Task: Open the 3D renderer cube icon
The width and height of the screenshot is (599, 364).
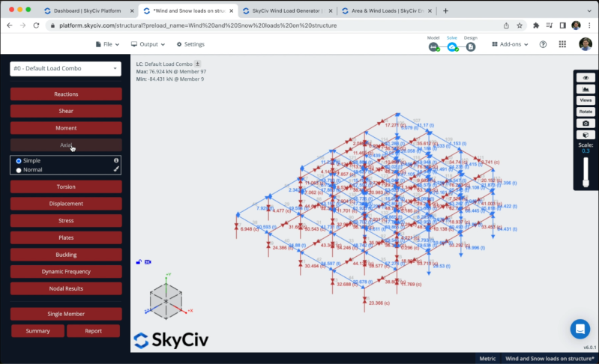Action: tap(586, 135)
